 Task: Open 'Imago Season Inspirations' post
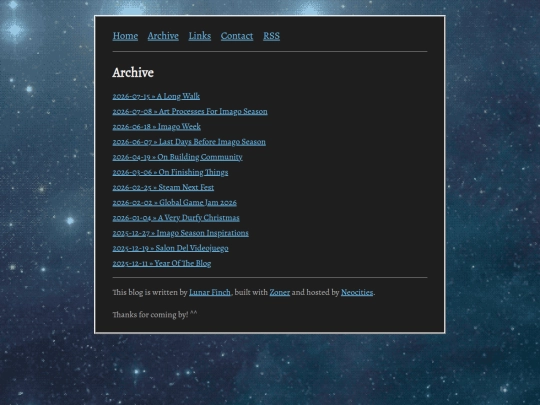[180, 233]
